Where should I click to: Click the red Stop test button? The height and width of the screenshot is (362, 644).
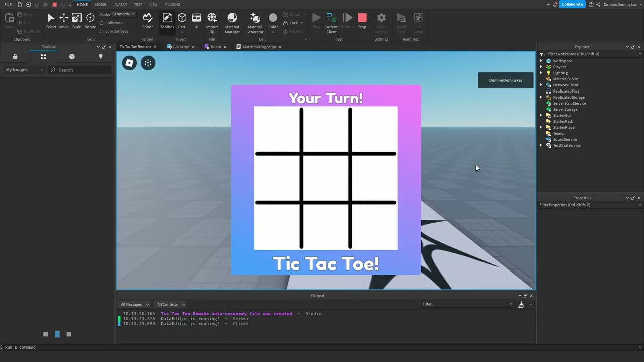click(x=362, y=20)
